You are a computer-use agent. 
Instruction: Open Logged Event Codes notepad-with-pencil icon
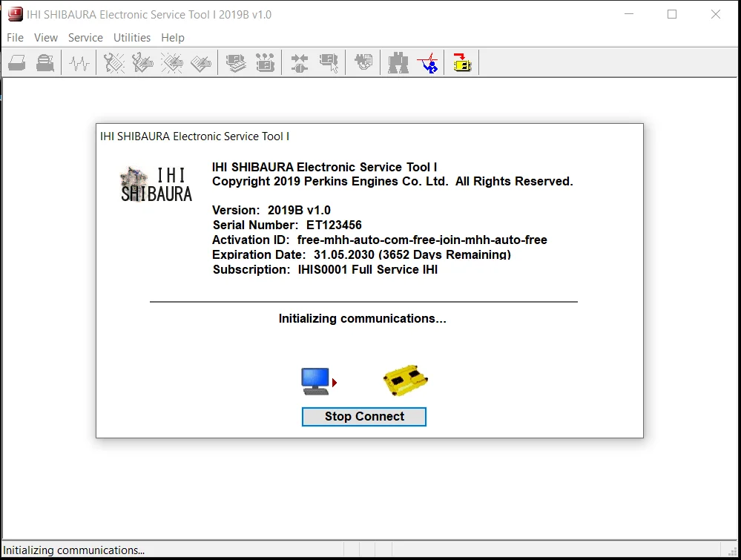point(201,63)
